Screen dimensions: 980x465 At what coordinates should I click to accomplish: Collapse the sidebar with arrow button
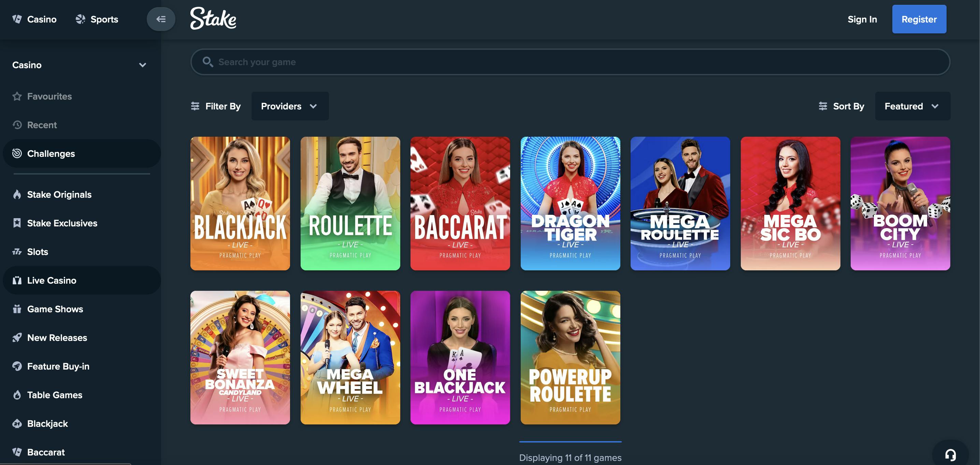tap(161, 19)
